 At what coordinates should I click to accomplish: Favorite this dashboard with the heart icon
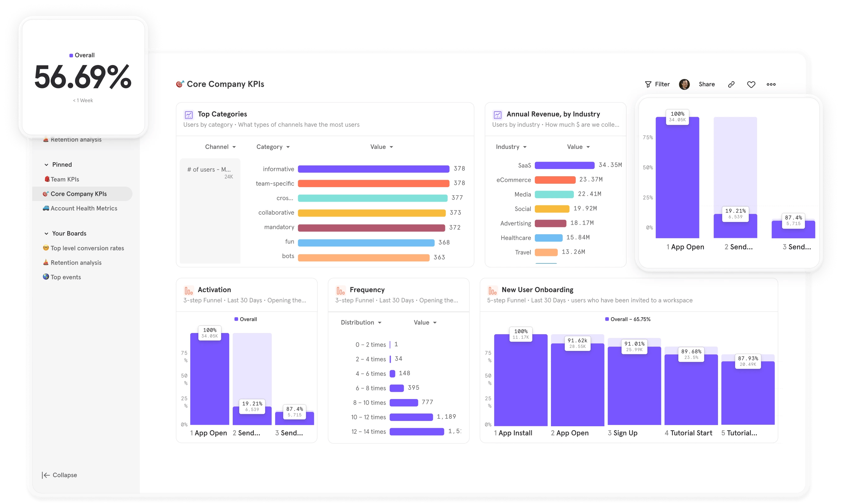[x=751, y=84]
